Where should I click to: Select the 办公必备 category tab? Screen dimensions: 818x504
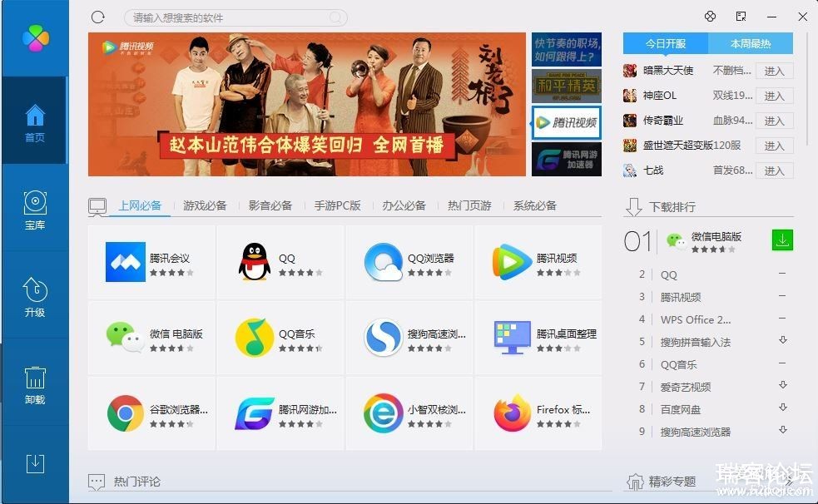tap(404, 205)
